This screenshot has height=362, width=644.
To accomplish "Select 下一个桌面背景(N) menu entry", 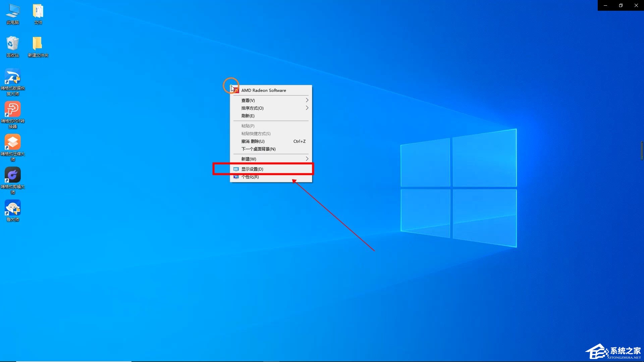I will pos(258,149).
